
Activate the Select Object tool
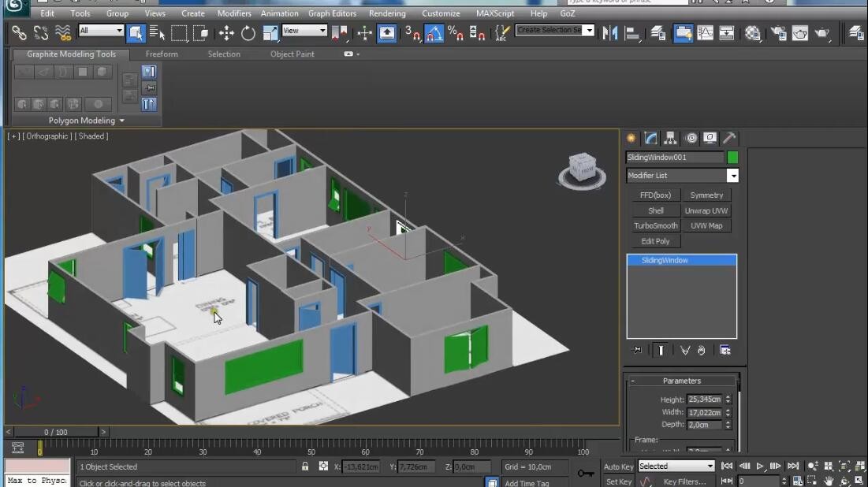coord(135,33)
